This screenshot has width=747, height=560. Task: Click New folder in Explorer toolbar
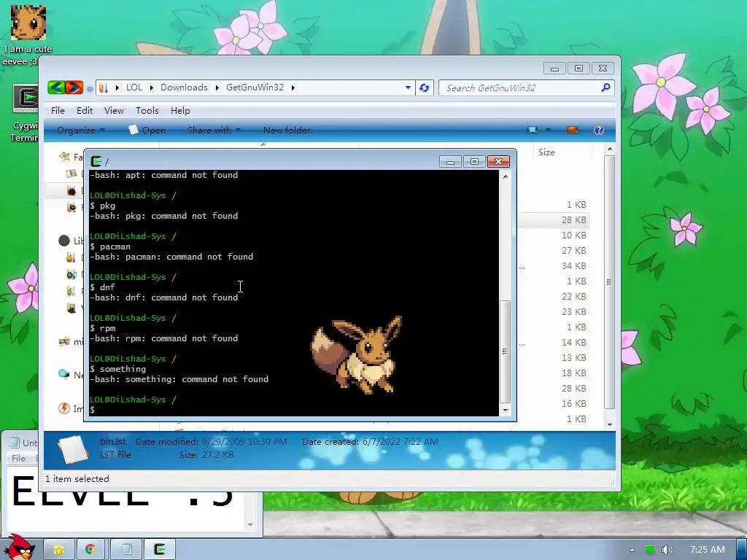click(287, 130)
